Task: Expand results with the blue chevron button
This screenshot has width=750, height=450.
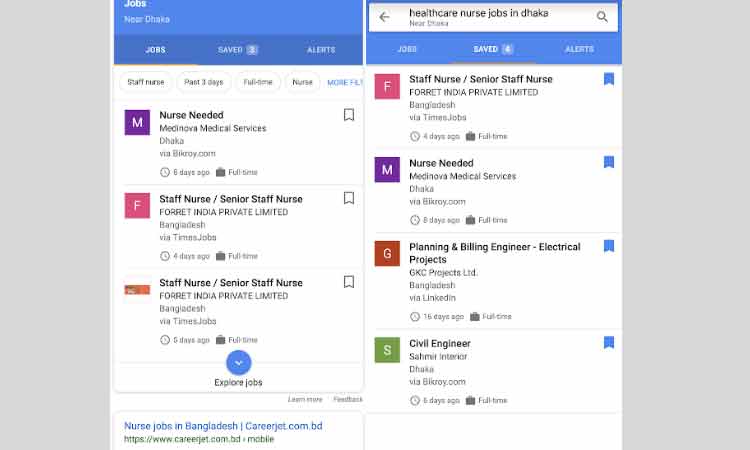Action: click(x=238, y=362)
